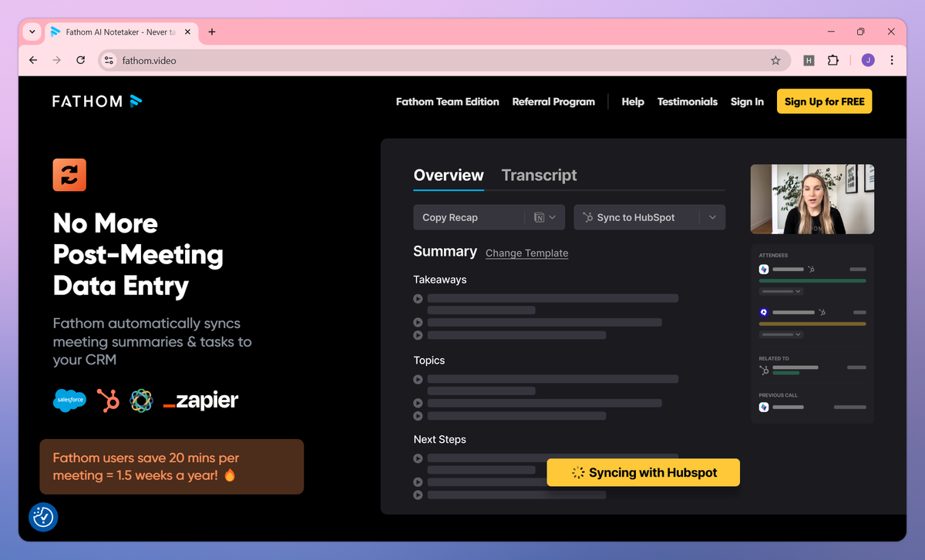
Task: Click HubSpot icon next to second attendee
Action: point(822,312)
